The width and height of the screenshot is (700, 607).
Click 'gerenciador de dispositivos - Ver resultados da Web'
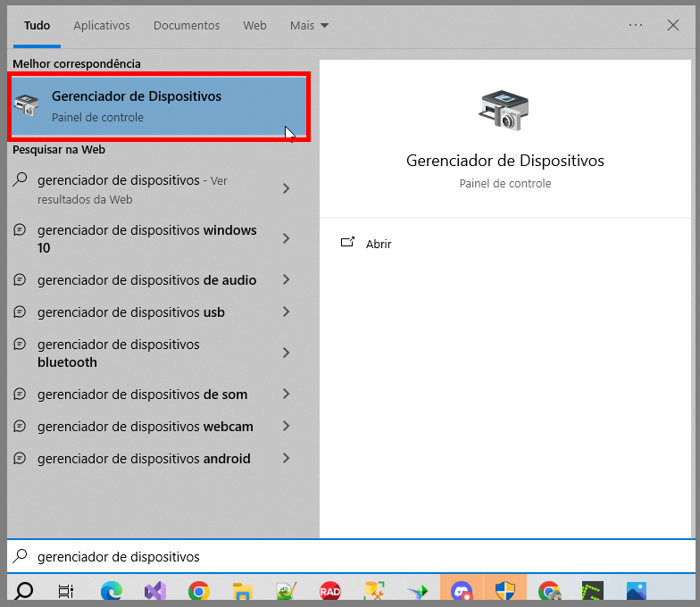(132, 189)
